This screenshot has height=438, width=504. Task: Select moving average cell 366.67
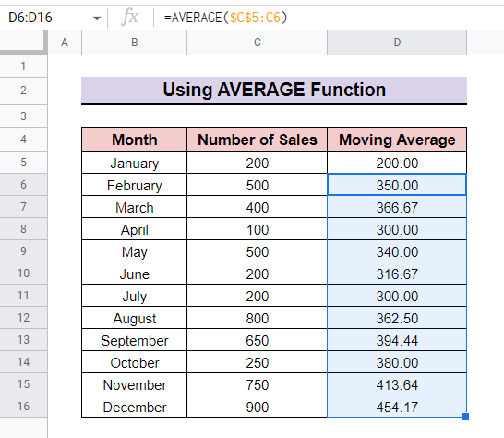(397, 207)
